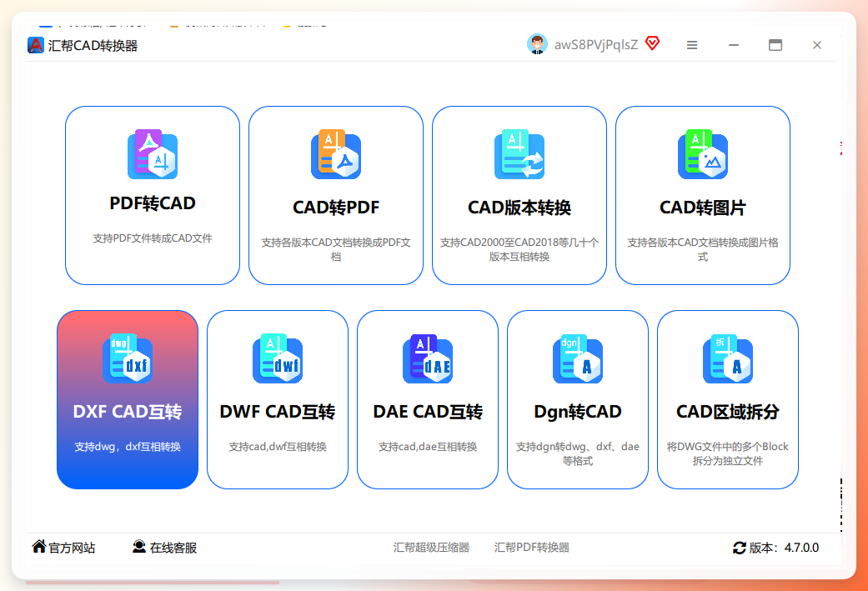
Task: Click the red VIP diamond icon
Action: (x=653, y=43)
